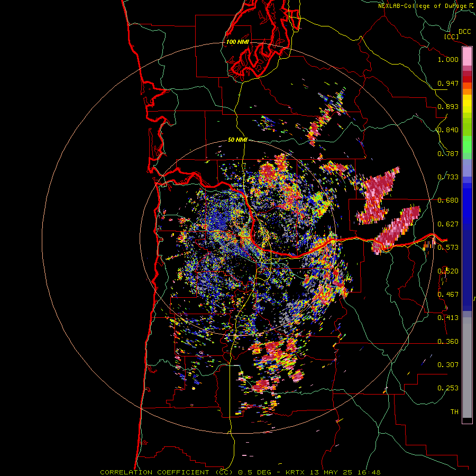Click the TH label at the scale bottom
Screen dimensions: 476x476
coord(454,412)
